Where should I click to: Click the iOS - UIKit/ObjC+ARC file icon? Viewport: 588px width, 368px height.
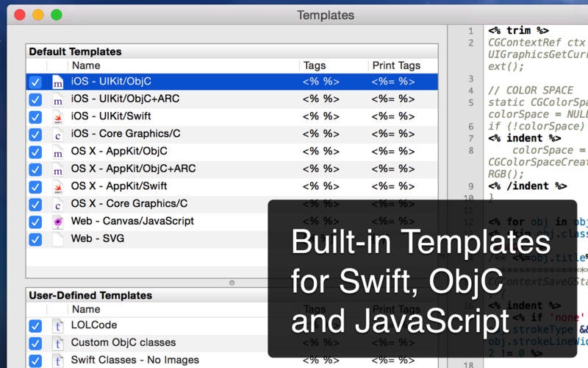pos(58,99)
